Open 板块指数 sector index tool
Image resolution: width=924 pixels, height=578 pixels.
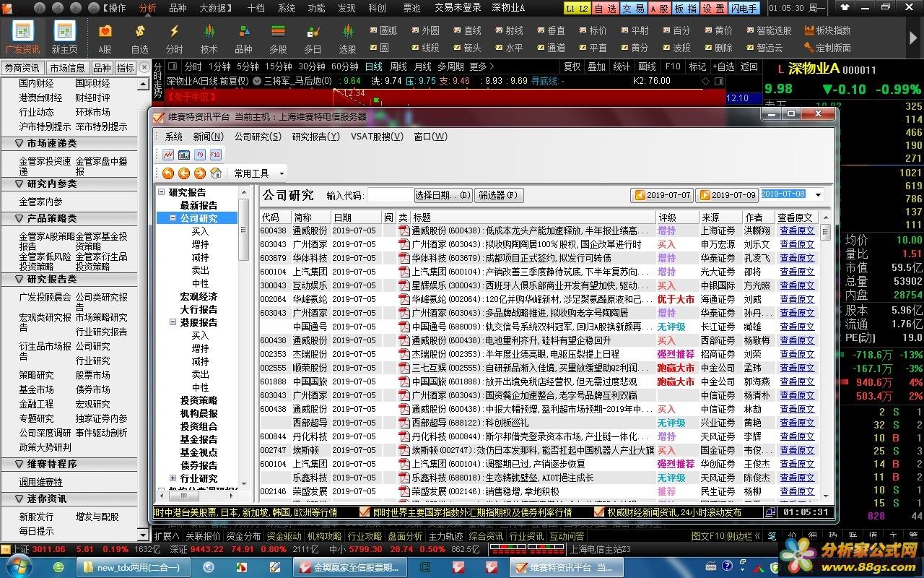(x=827, y=30)
